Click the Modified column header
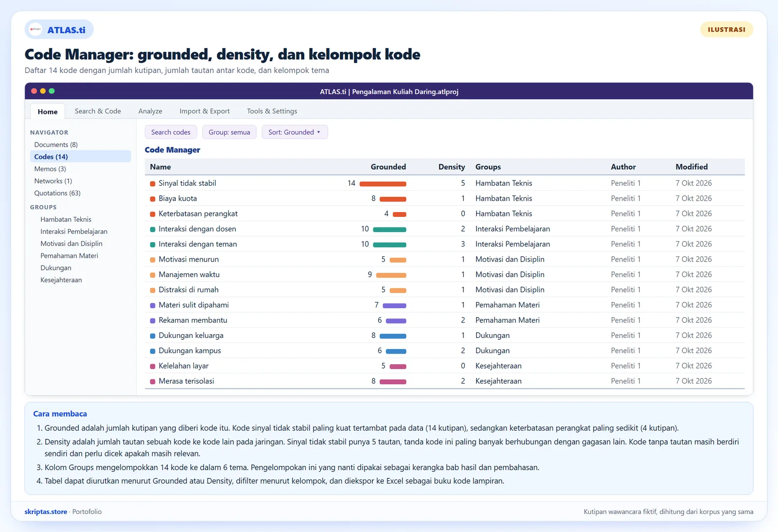The height and width of the screenshot is (532, 778). [x=691, y=167]
